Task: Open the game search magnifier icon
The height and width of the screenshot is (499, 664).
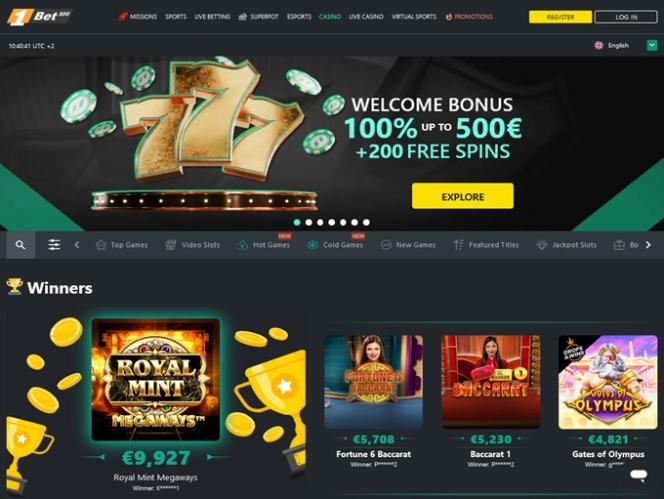Action: tap(20, 245)
